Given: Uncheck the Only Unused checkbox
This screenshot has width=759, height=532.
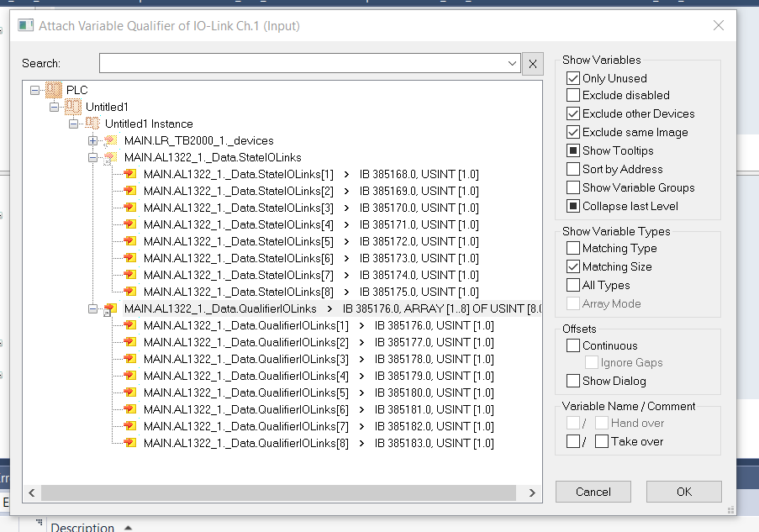Looking at the screenshot, I should pyautogui.click(x=573, y=78).
